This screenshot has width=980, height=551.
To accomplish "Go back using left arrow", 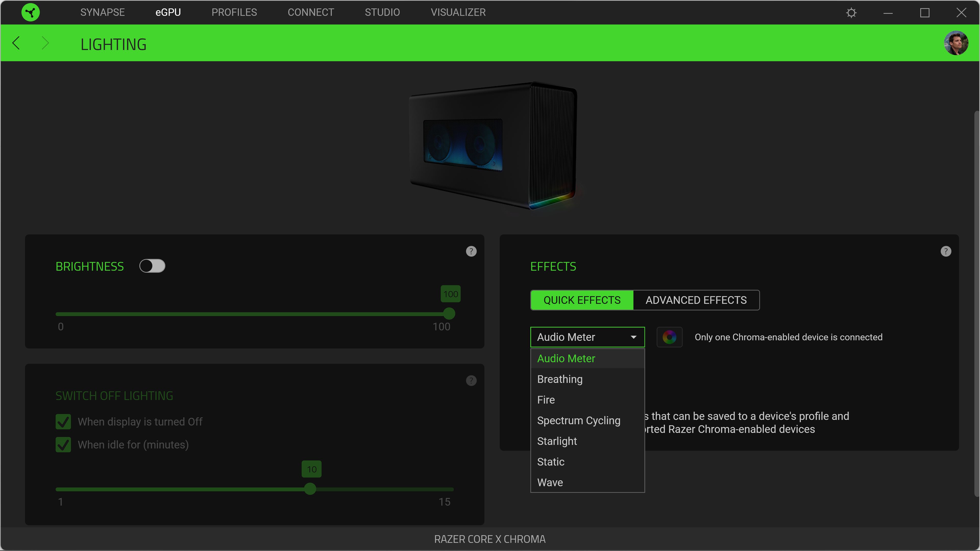I will click(x=16, y=43).
